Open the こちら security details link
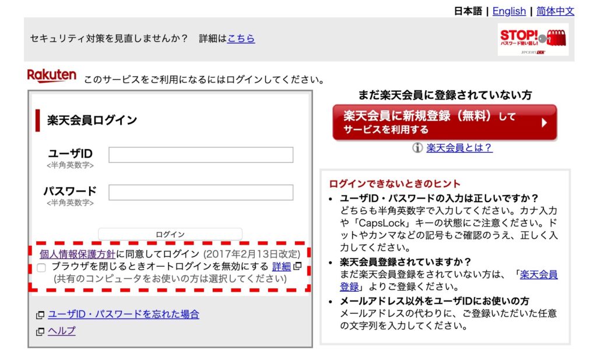The width and height of the screenshot is (597, 364). [241, 38]
